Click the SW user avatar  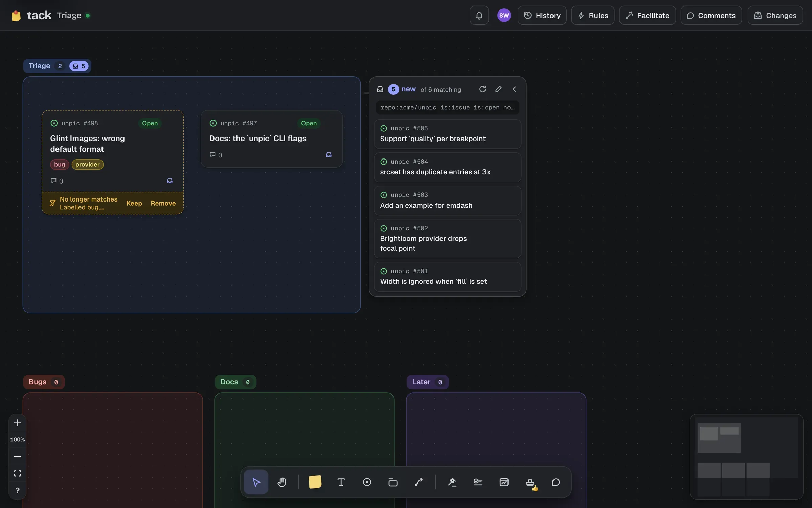pyautogui.click(x=504, y=15)
